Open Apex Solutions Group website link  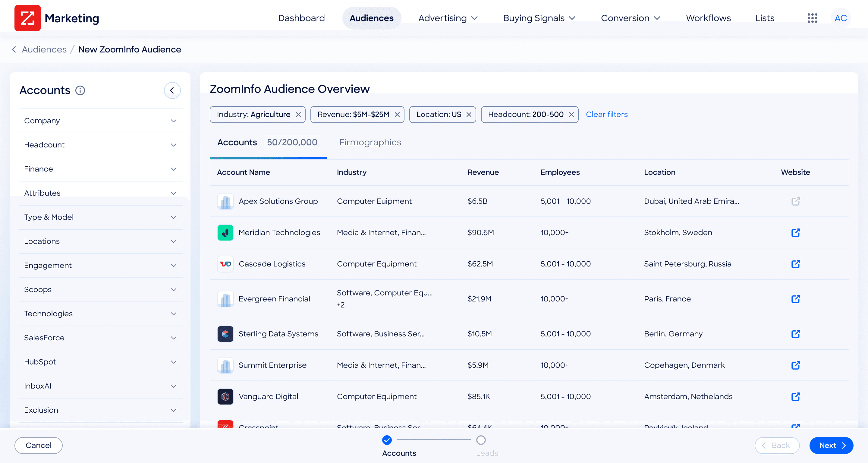[796, 201]
